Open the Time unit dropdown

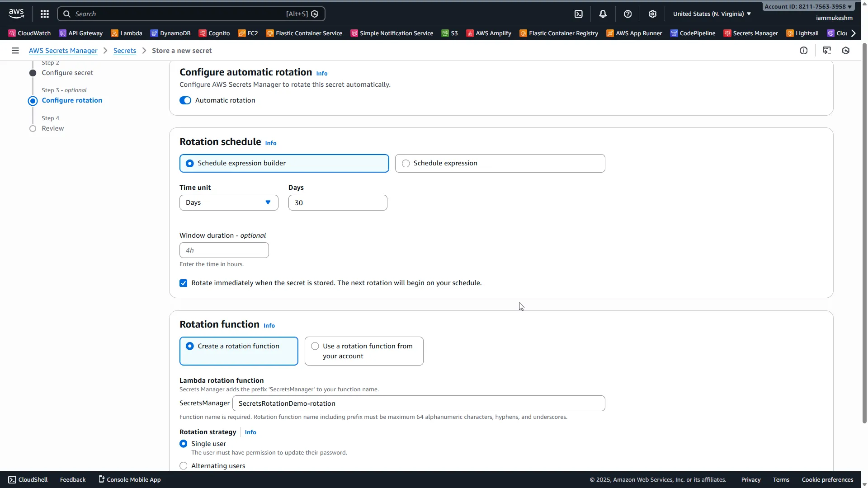pos(228,202)
